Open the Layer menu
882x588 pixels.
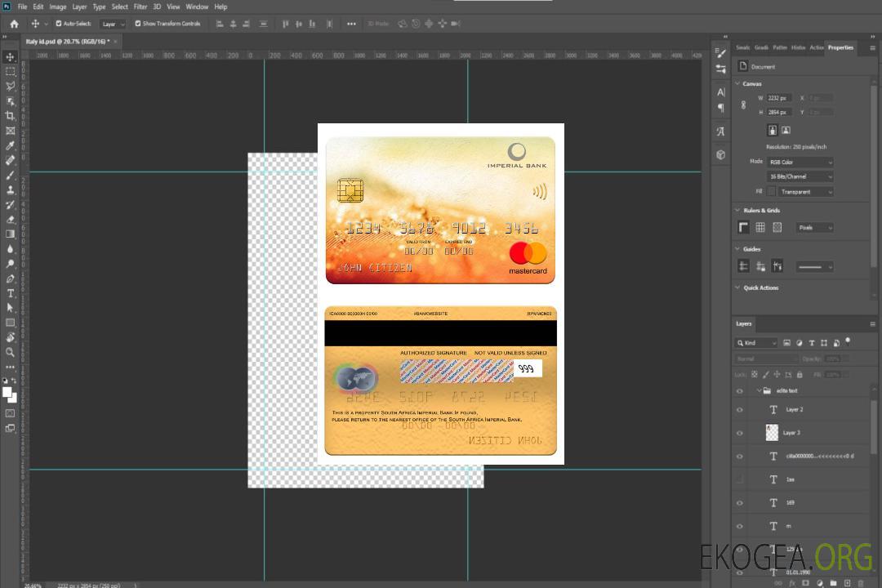click(79, 7)
